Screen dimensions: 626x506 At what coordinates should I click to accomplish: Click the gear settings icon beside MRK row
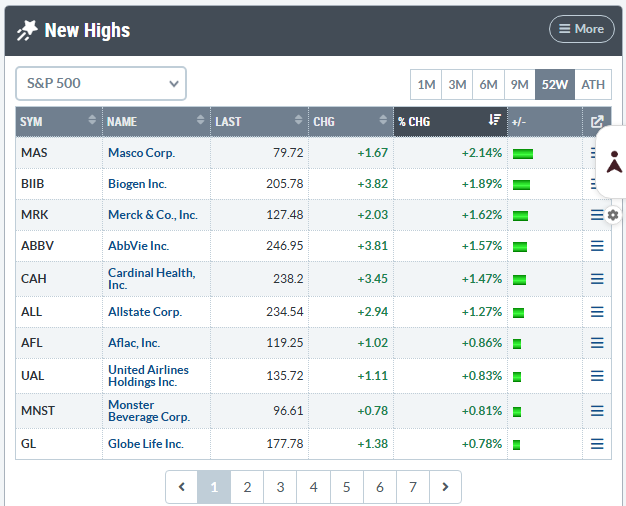tap(613, 215)
